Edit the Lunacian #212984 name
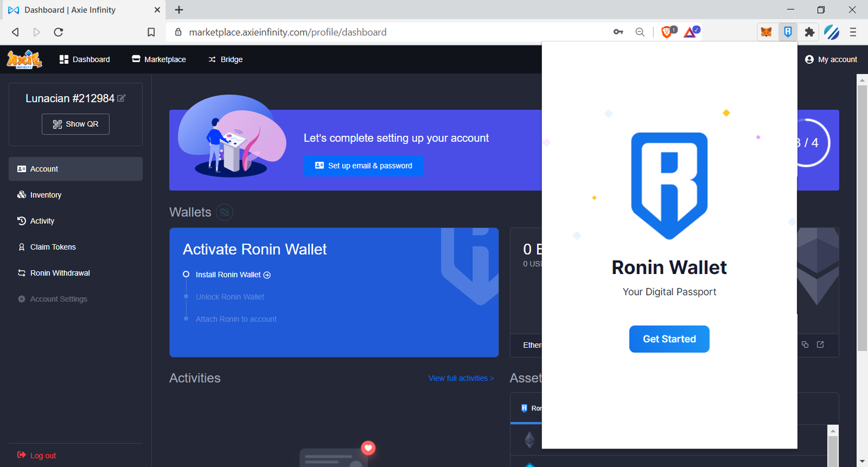Viewport: 868px width, 467px height. pos(122,98)
